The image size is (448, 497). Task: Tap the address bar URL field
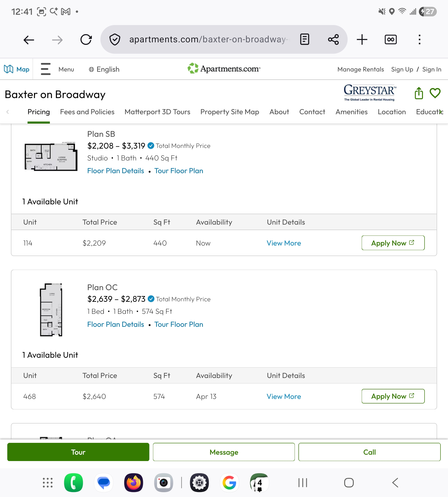[x=207, y=39]
